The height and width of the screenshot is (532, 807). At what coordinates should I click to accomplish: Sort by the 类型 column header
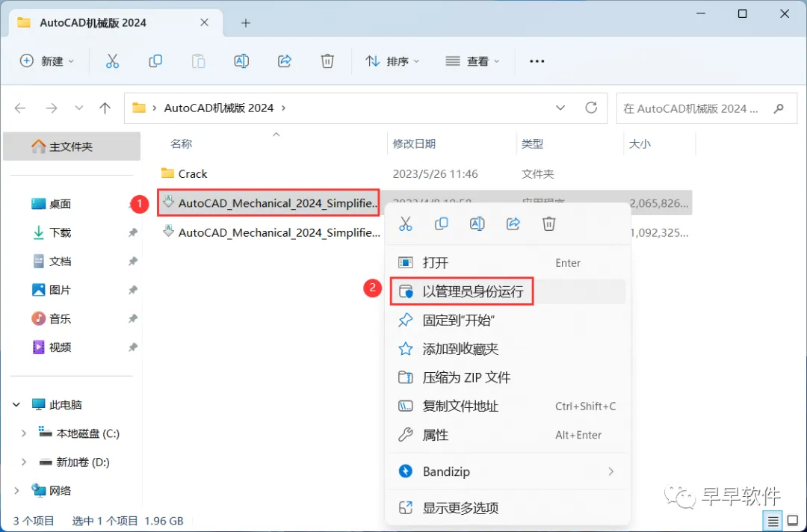click(x=532, y=144)
